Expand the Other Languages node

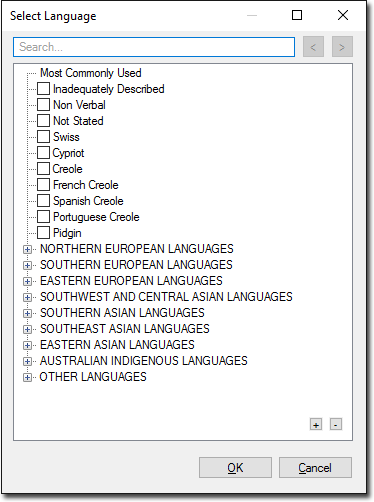click(x=27, y=377)
